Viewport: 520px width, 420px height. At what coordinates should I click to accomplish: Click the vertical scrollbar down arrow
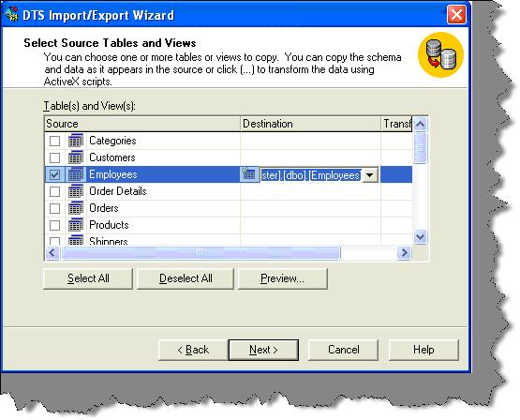tap(420, 237)
